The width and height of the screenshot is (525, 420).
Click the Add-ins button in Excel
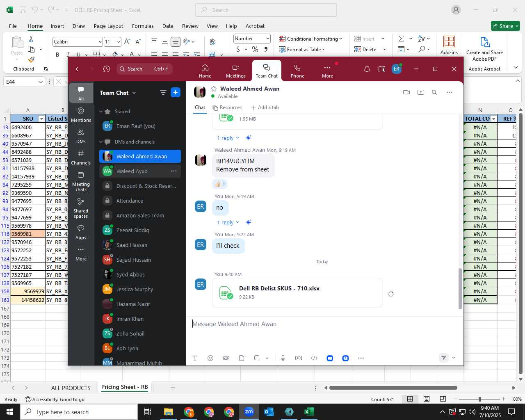click(x=449, y=45)
